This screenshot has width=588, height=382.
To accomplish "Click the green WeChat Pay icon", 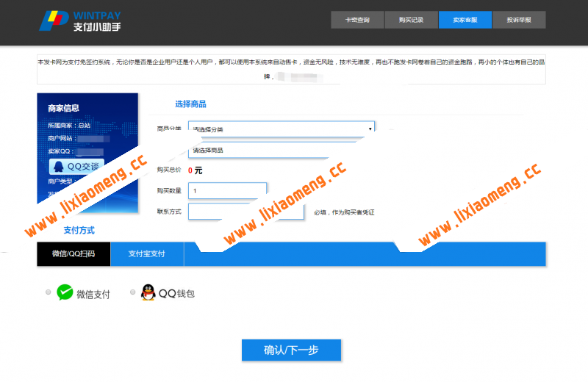I will pyautogui.click(x=65, y=292).
